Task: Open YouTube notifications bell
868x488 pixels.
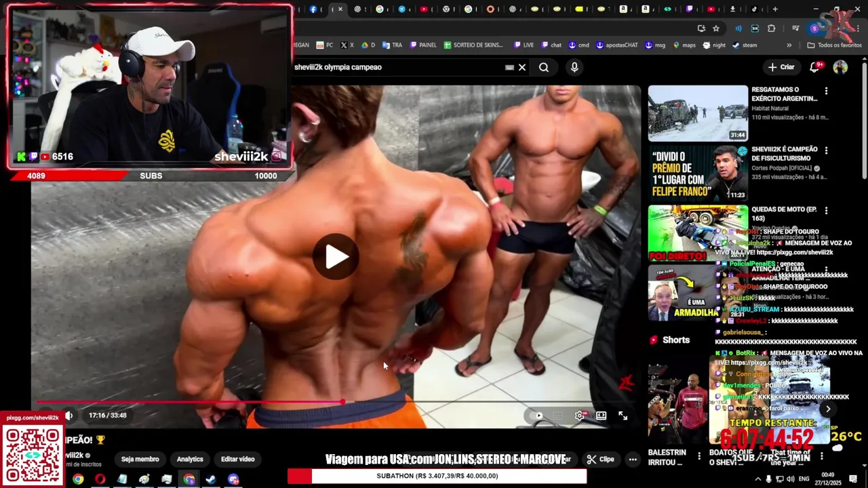Action: 816,67
